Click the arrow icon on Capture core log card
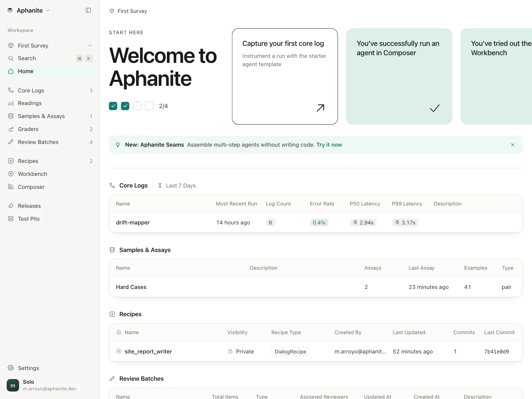Screen dimensions: 532x399 (x=321, y=108)
